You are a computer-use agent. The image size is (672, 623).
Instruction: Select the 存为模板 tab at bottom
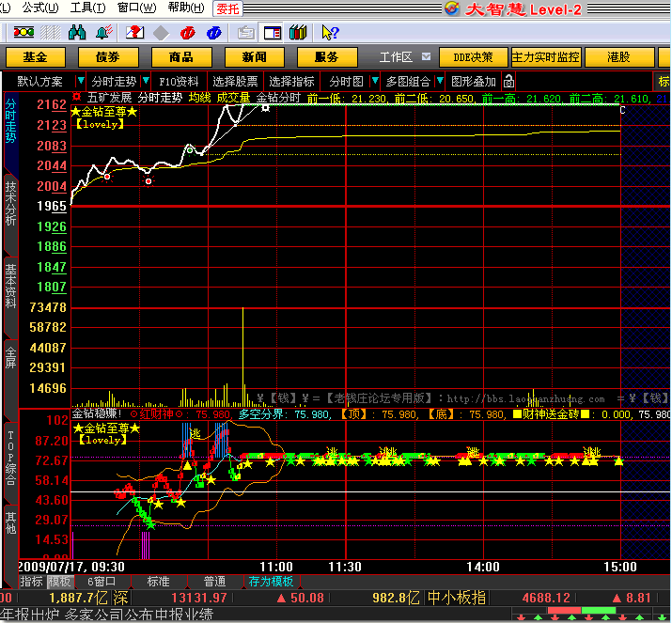271,582
